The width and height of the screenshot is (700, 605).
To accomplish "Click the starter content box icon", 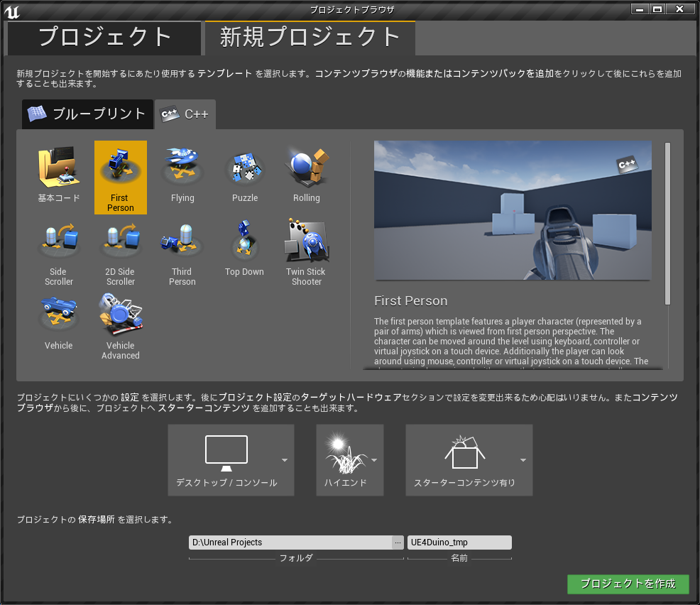I will (465, 453).
